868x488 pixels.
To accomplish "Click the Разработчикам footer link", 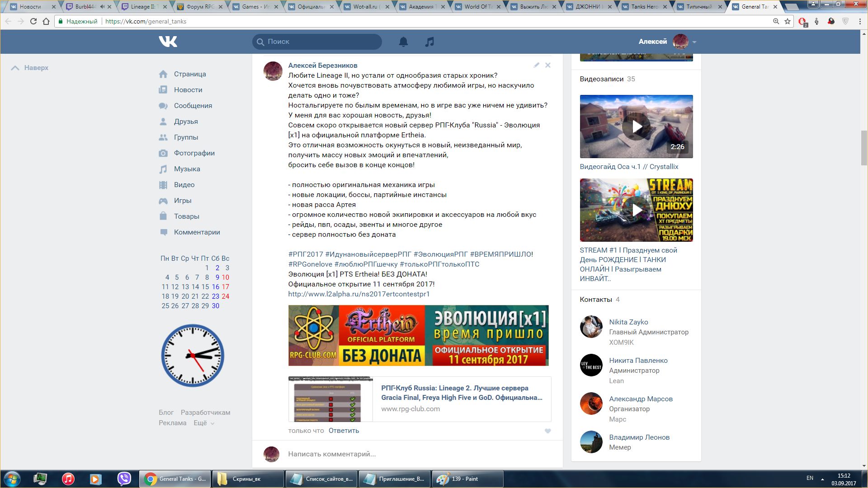I will pyautogui.click(x=206, y=413).
